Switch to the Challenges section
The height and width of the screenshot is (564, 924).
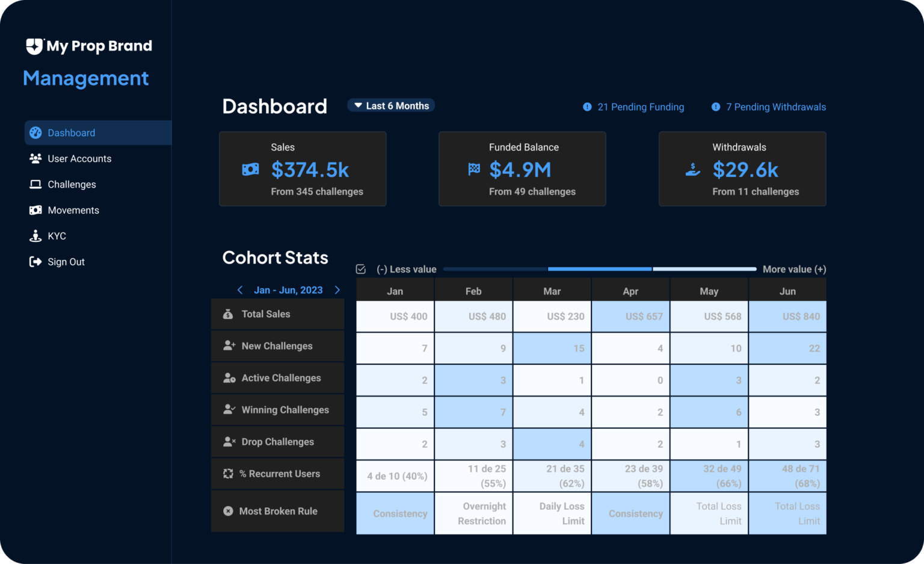tap(72, 184)
